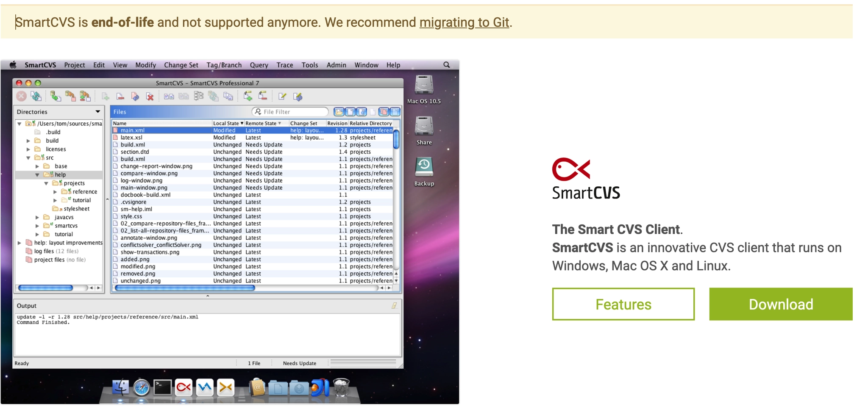Viewport: 868px width, 409px height.
Task: Follow the 'migrating to Git' link
Action: [x=464, y=22]
